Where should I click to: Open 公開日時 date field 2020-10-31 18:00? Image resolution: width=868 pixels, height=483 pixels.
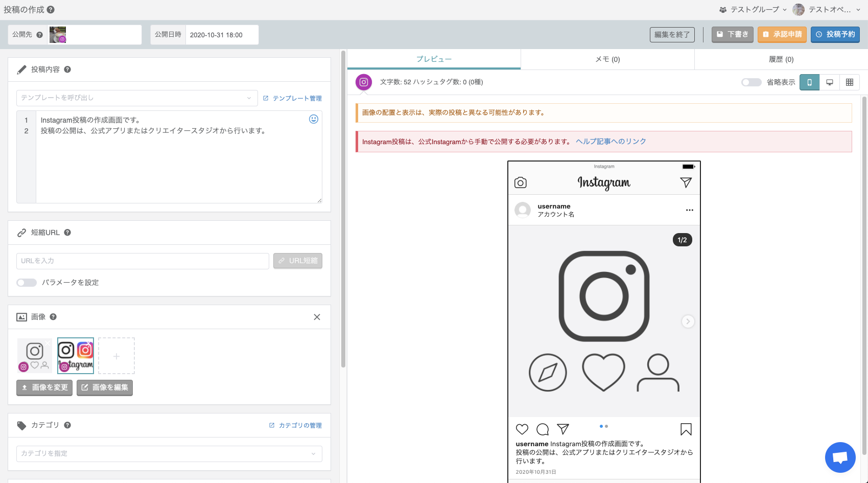(x=222, y=35)
